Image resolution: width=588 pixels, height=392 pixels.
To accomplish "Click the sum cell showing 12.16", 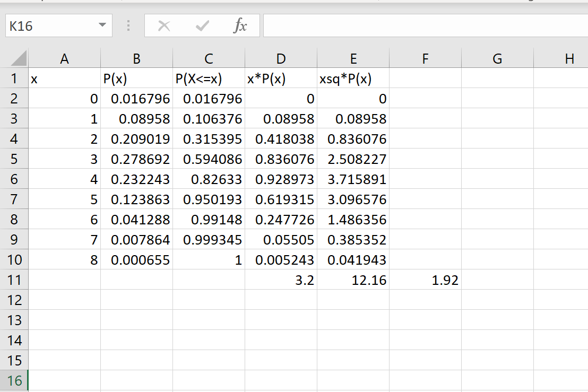I will [353, 280].
